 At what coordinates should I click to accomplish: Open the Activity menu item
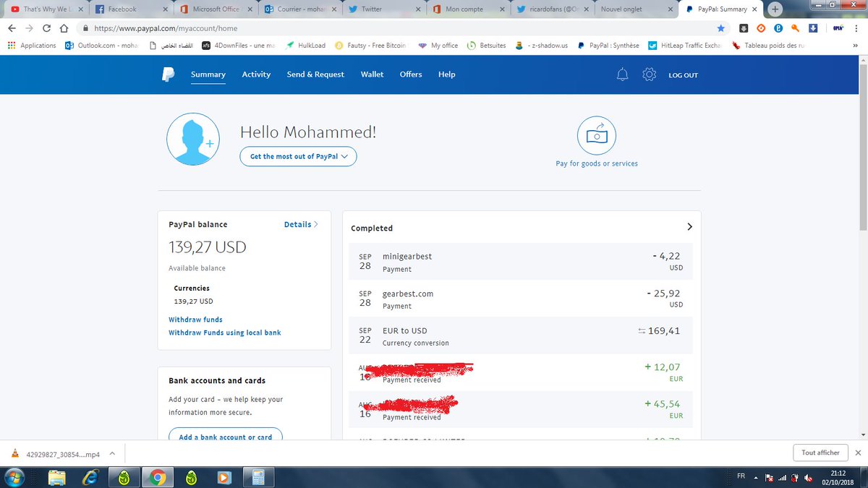[x=256, y=74]
